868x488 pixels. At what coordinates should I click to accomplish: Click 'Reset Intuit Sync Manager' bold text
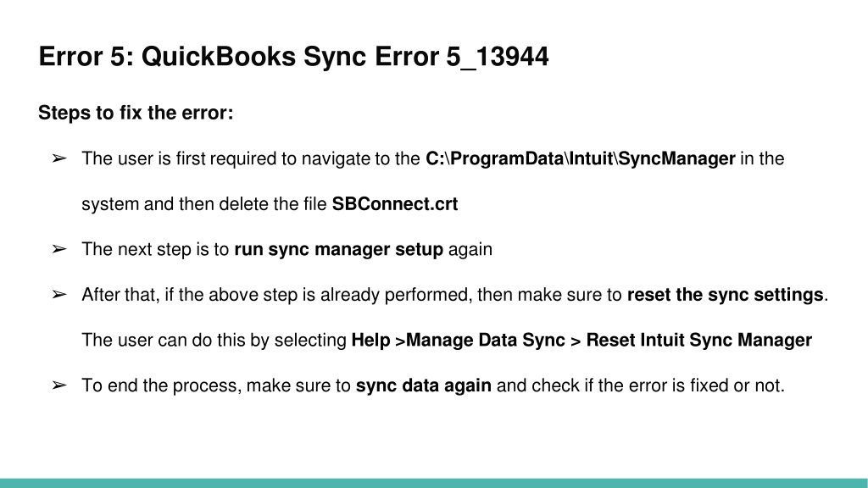pyautogui.click(x=699, y=341)
